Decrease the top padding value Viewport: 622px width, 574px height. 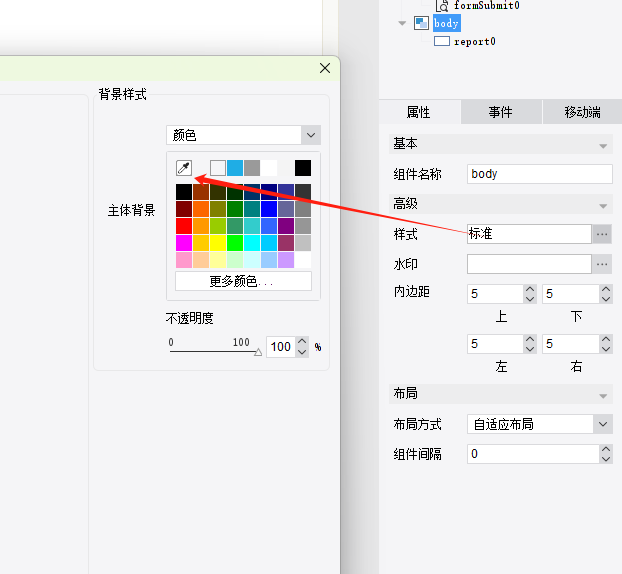(x=530, y=299)
